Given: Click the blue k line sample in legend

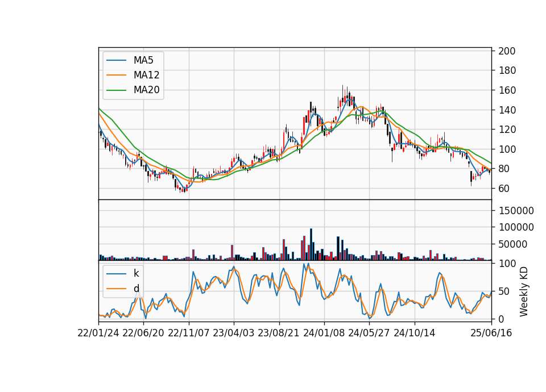Looking at the screenshot, I should tap(116, 273).
